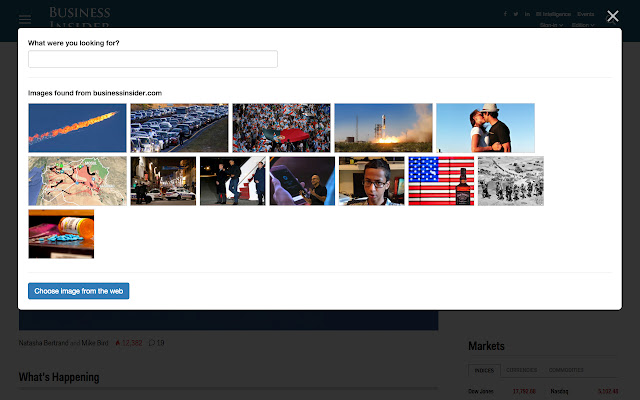
Task: Click 'Choose image from the web' button
Action: click(79, 291)
